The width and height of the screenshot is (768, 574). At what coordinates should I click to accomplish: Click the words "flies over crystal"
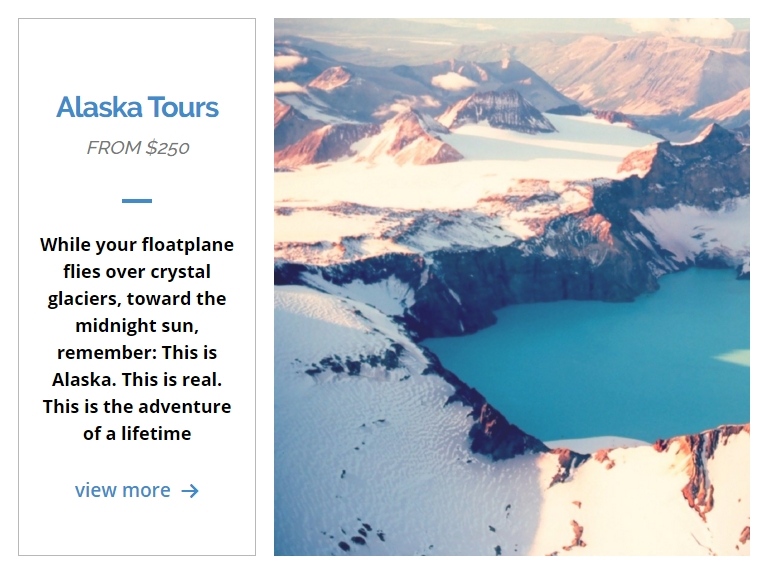click(x=137, y=272)
